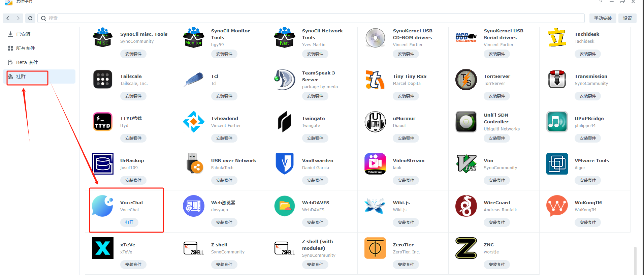Click the Tailscale package icon

[103, 80]
